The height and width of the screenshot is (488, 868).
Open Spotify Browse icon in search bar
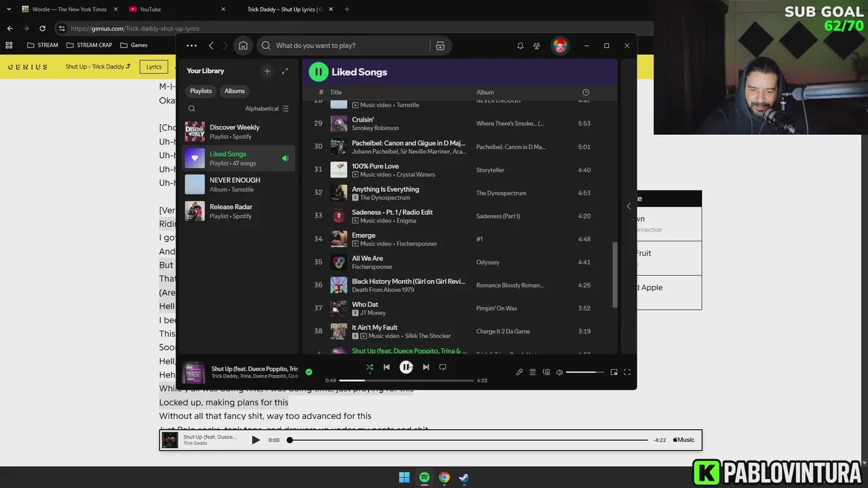pos(440,45)
